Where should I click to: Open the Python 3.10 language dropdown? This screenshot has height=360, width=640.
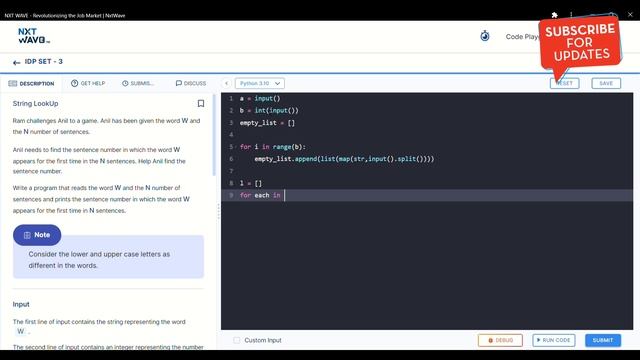(x=260, y=83)
